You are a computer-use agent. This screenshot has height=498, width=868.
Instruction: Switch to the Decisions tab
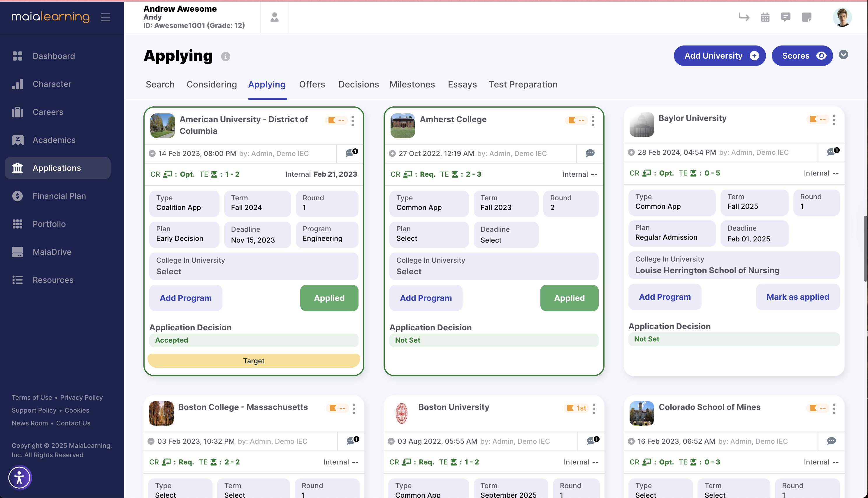tap(359, 85)
